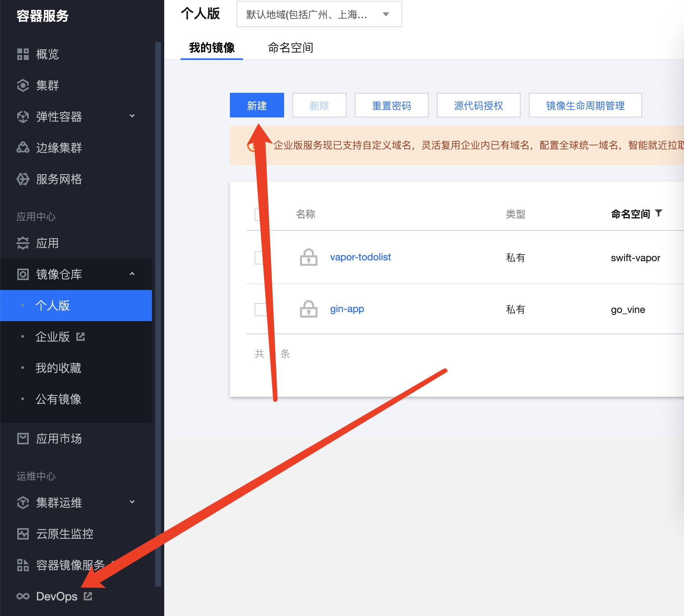Click the 服务网格 service mesh icon

pos(23,179)
